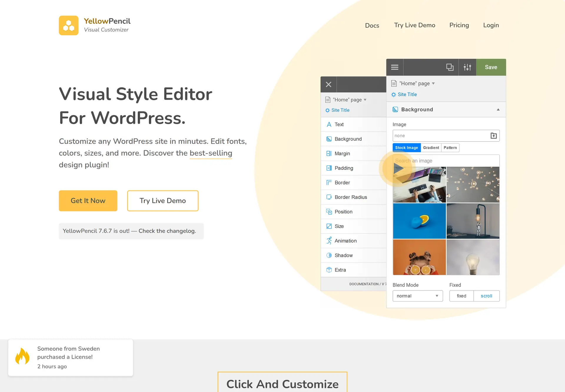Click the best-selling underlined link
The height and width of the screenshot is (392, 565).
click(211, 153)
